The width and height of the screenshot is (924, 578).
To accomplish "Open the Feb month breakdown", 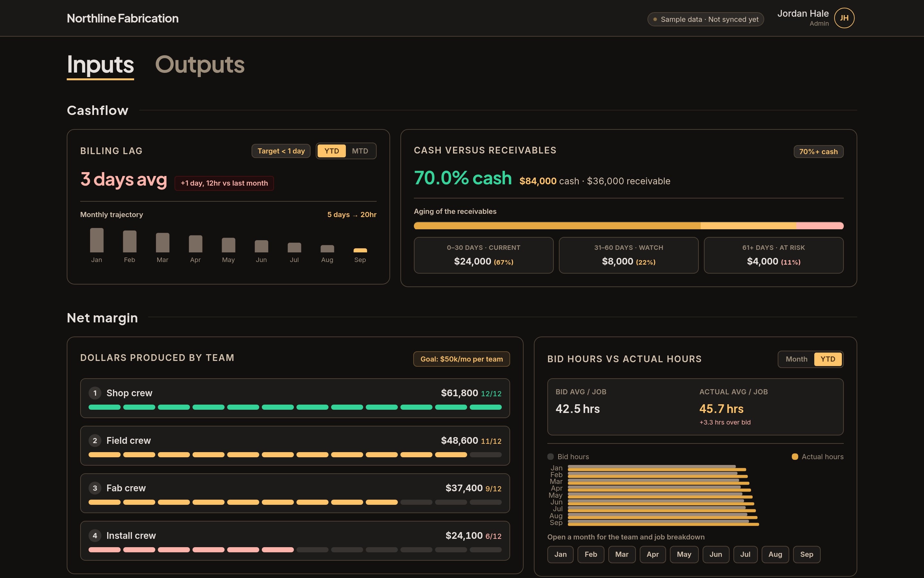I will pyautogui.click(x=591, y=554).
